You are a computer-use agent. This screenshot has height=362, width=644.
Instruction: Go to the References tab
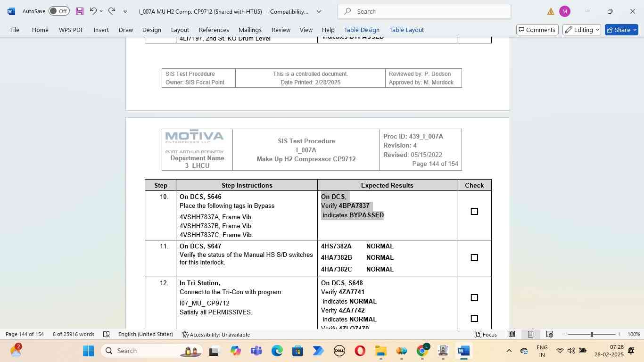click(214, 30)
